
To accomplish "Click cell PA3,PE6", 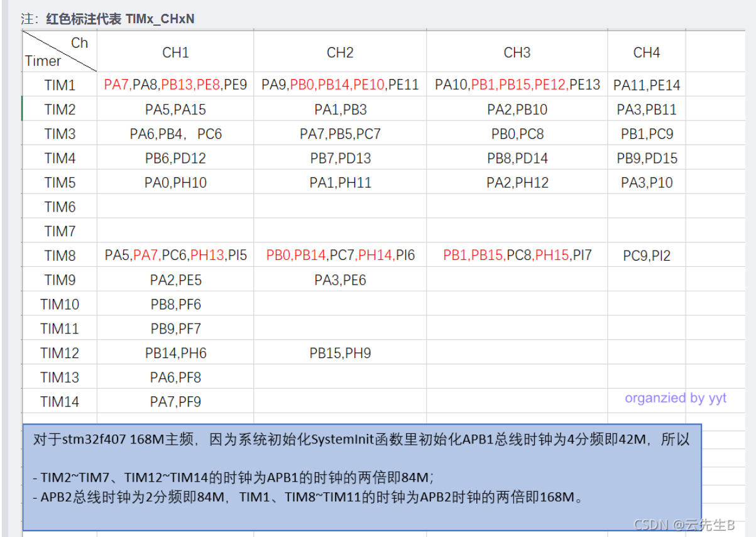I will coord(340,280).
